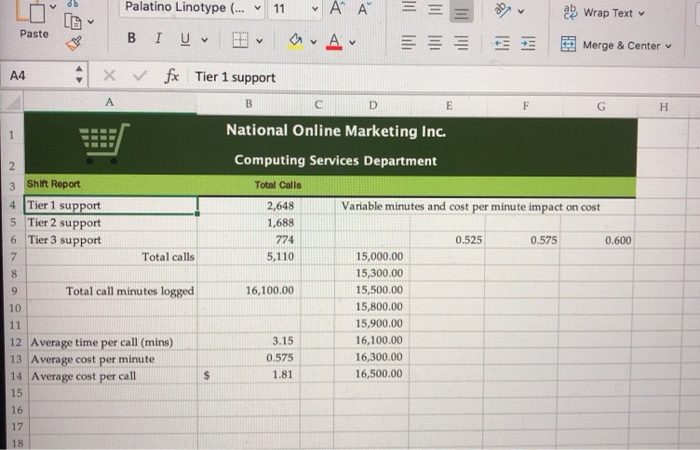Viewport: 700px width, 450px height.
Task: Confirm entry with the checkmark icon
Action: click(x=140, y=75)
